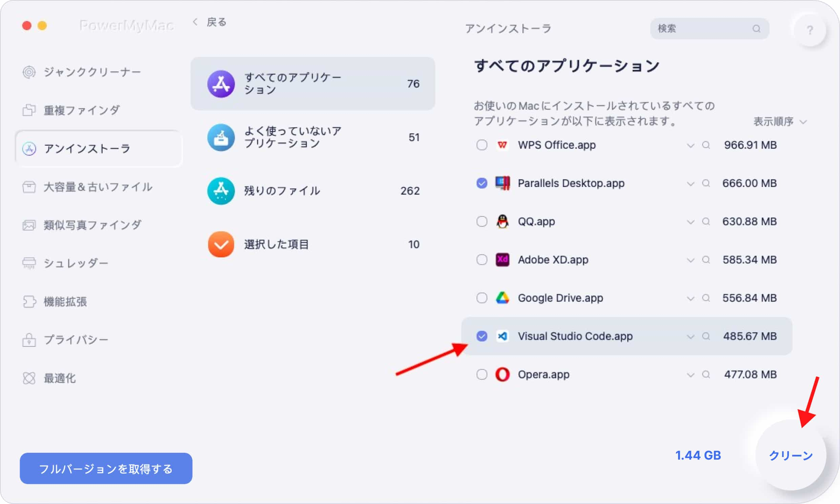Image resolution: width=840 pixels, height=504 pixels.
Task: Reveal Opera.app with its magnifier icon
Action: (706, 375)
